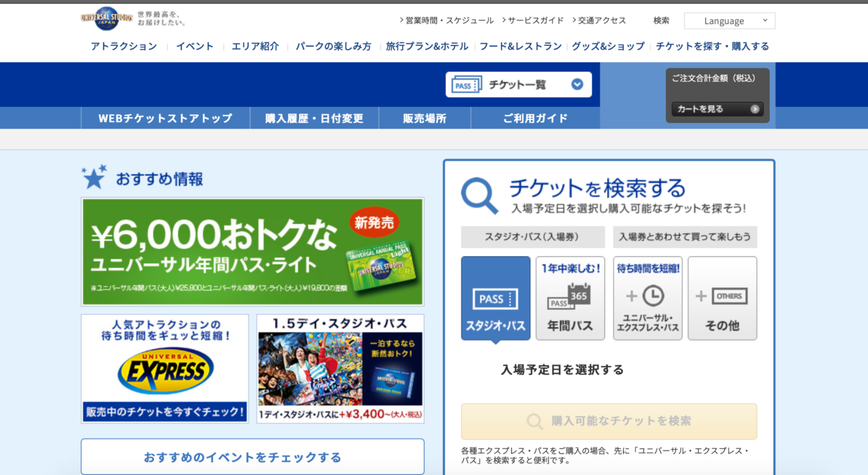Select the 年間パス 365 calendar tile

(x=570, y=298)
